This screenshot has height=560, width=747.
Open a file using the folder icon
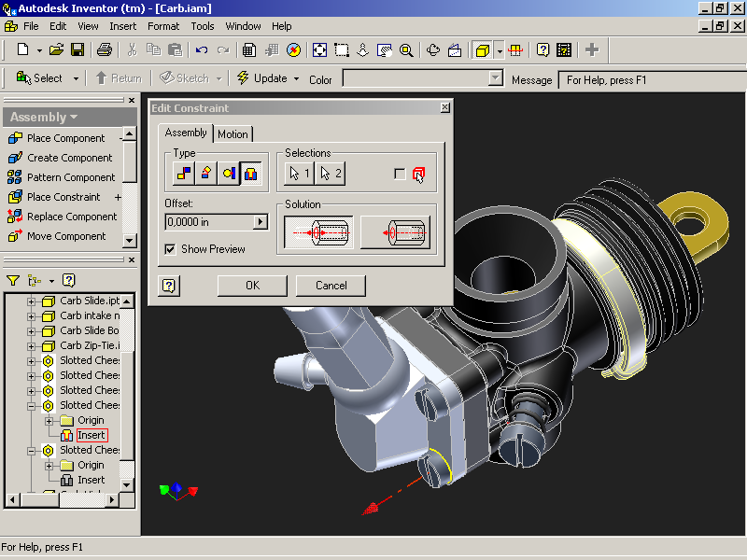(x=56, y=49)
